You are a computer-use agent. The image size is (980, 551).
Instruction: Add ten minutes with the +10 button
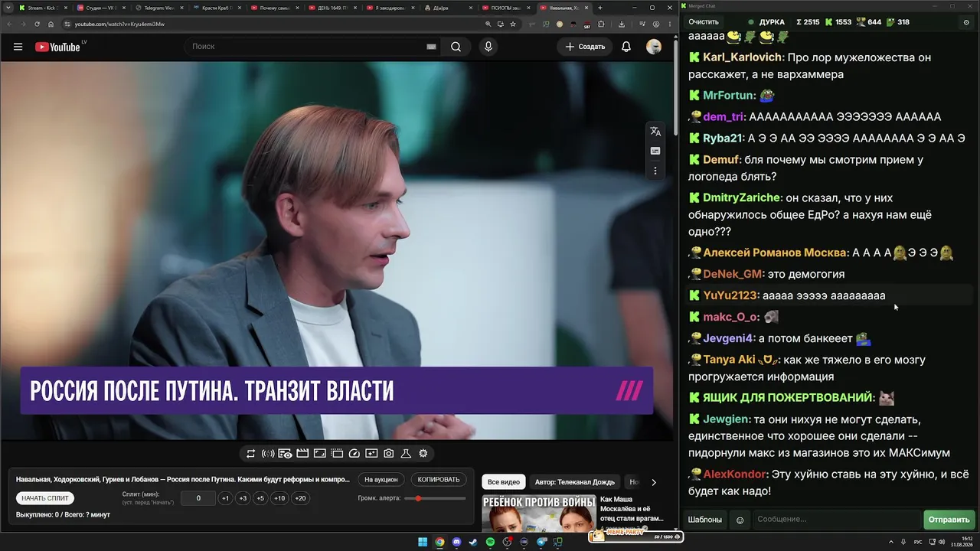[279, 498]
